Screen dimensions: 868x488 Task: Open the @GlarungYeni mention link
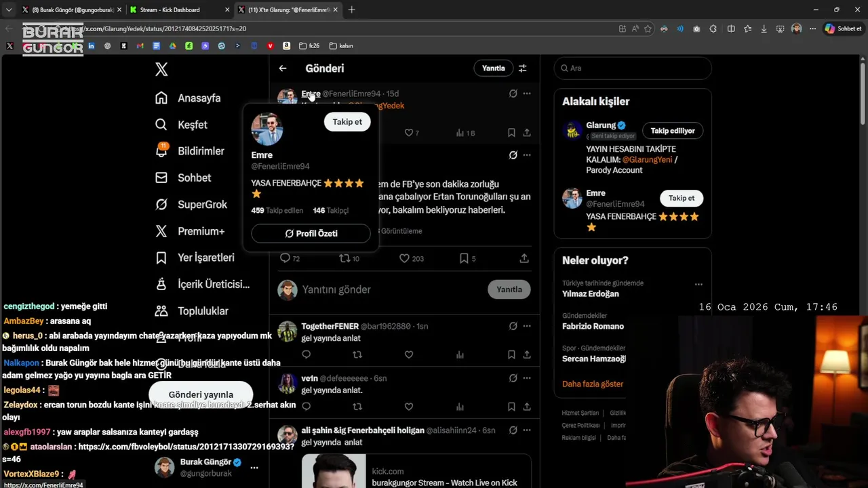point(647,160)
